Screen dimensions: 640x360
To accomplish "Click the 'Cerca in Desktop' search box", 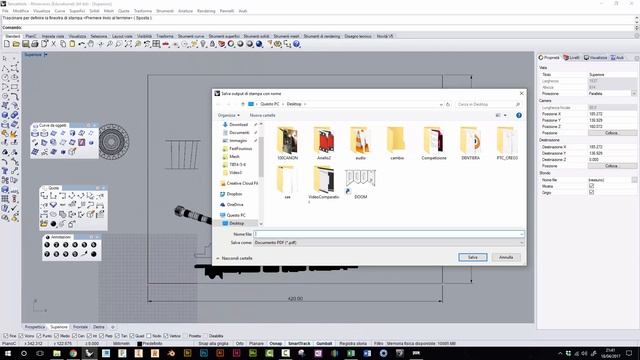I will click(x=488, y=104).
